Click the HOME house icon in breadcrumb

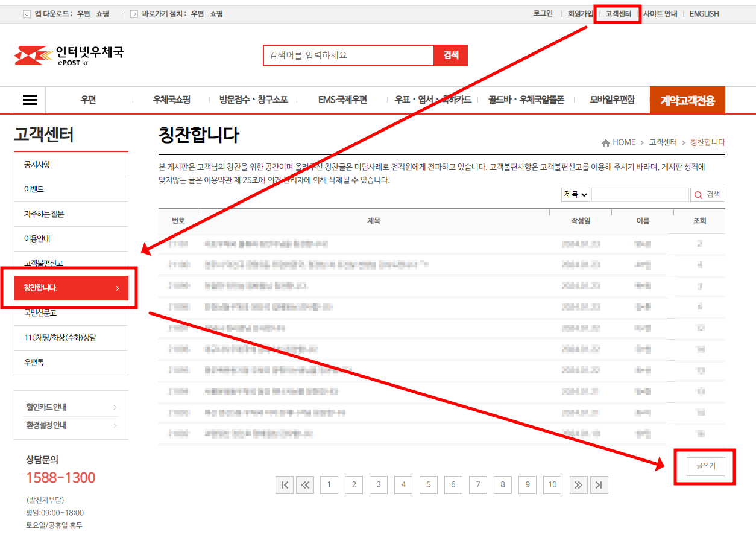(606, 142)
